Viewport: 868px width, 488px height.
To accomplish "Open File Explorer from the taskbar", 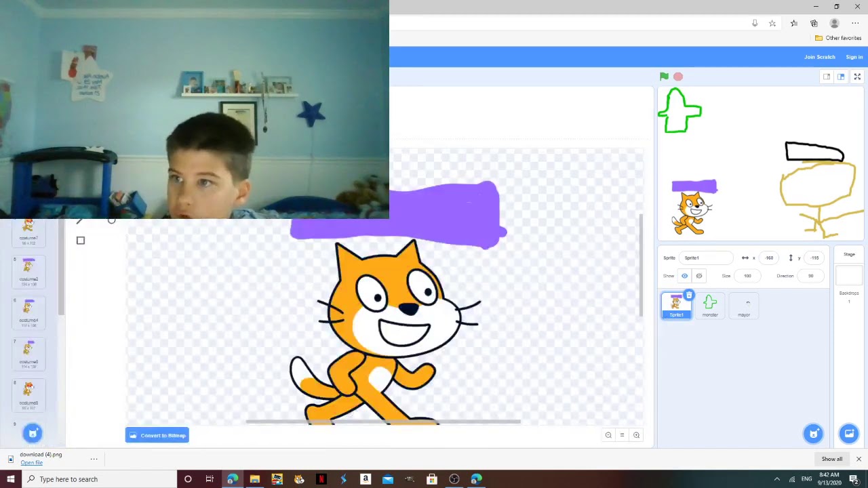I will (254, 479).
